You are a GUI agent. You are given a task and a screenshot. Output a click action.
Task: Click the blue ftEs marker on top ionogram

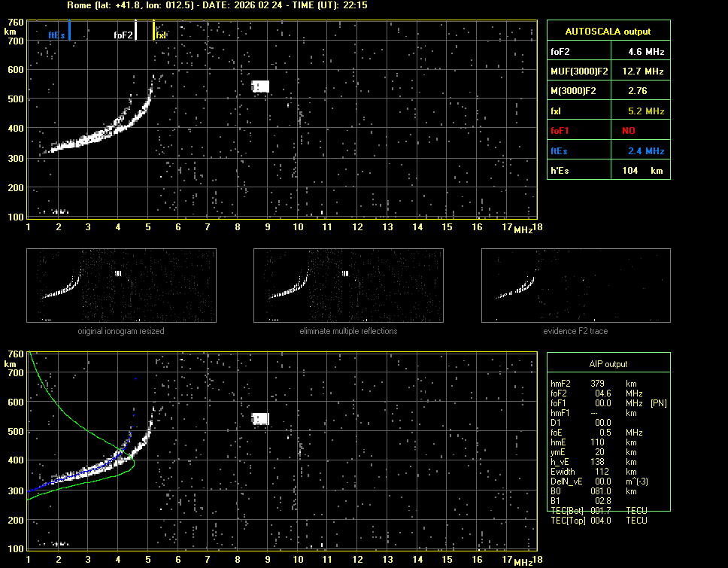pos(69,32)
